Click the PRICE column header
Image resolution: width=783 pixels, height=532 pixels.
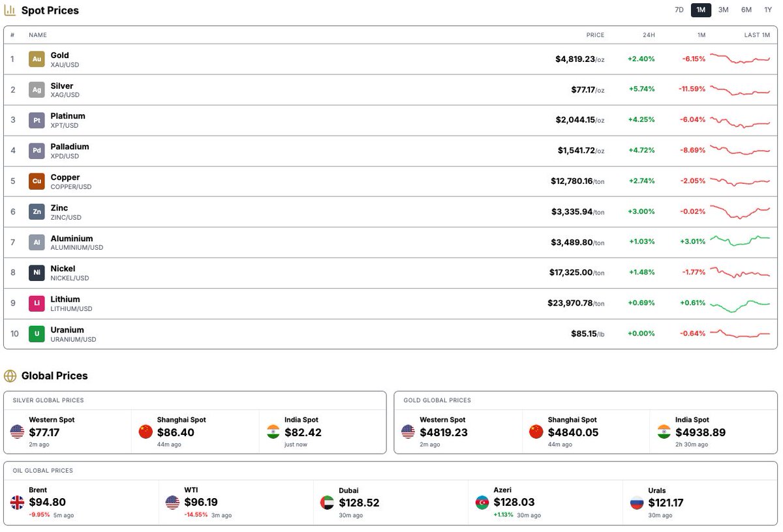click(x=595, y=35)
